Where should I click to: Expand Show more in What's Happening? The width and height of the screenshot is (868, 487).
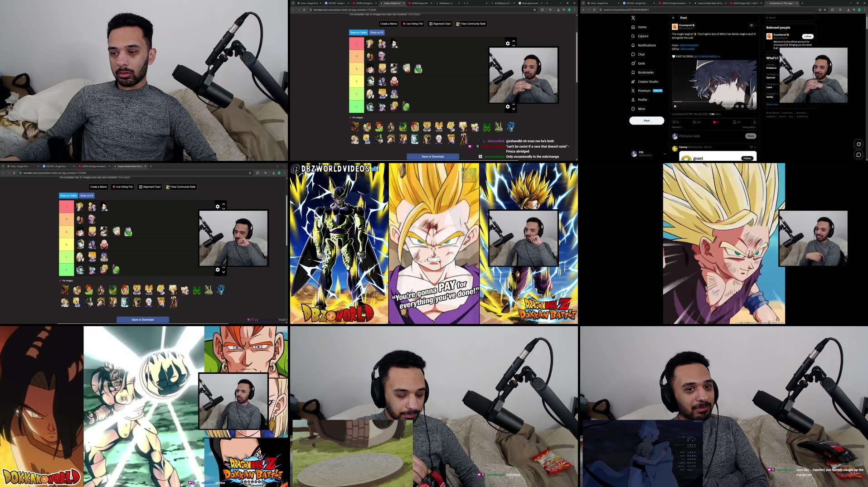(x=771, y=104)
